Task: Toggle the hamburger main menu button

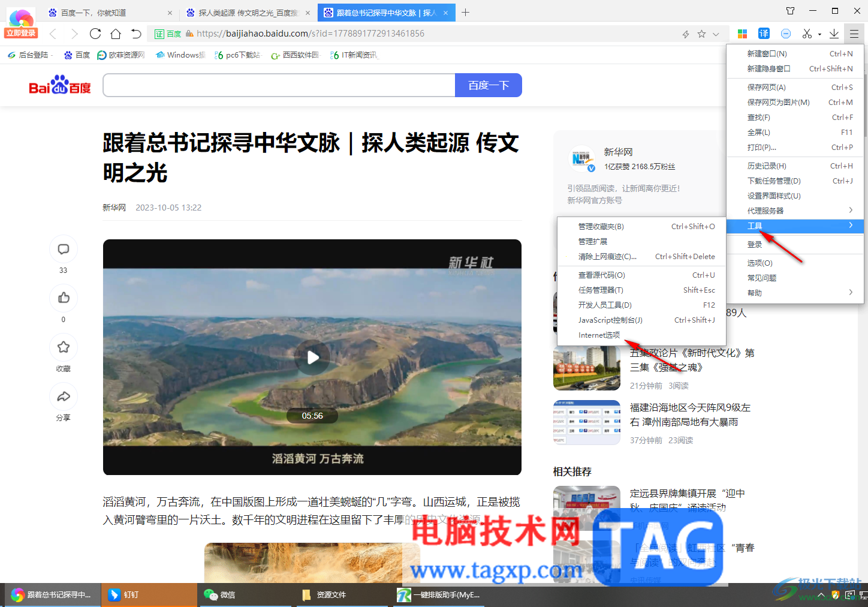Action: tap(854, 34)
